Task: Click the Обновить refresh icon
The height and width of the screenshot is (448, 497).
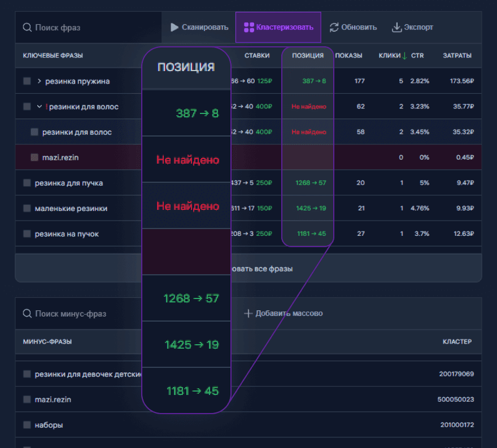Action: [334, 27]
